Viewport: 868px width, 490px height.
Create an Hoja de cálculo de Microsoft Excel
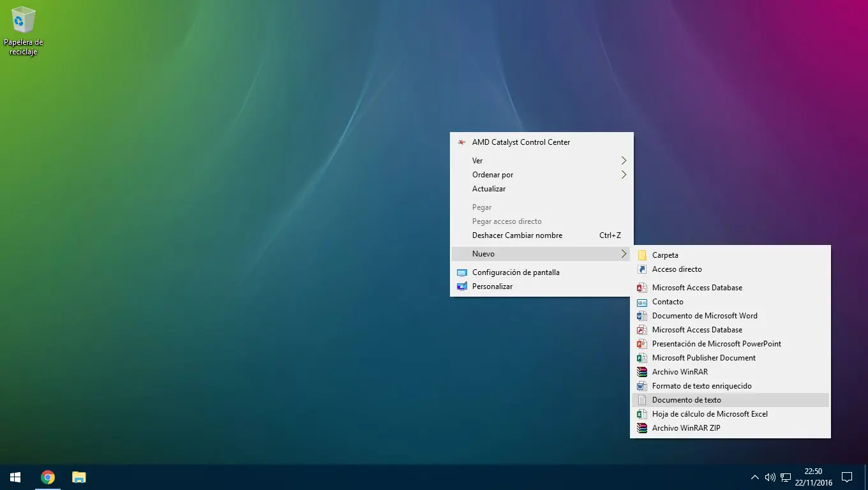point(730,414)
